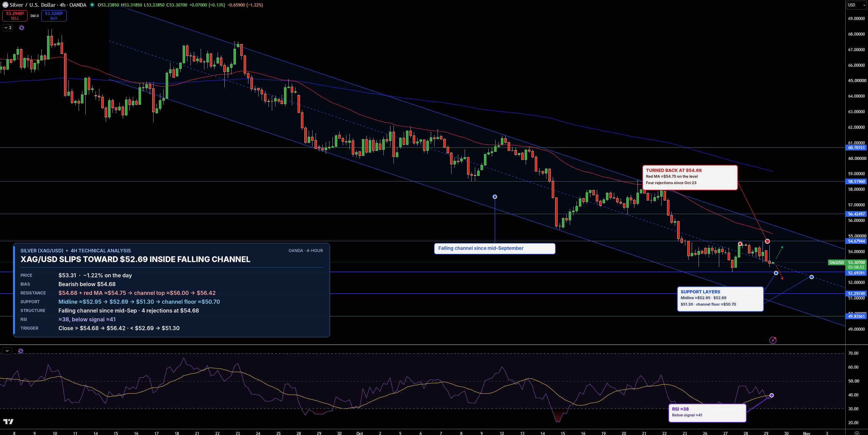Click the 70.00 level on the RSI scale
The height and width of the screenshot is (435, 868).
[853, 353]
